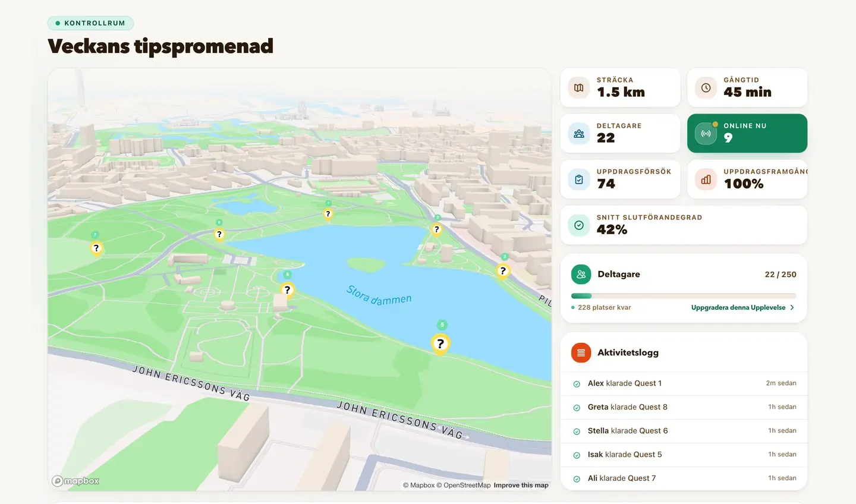This screenshot has width=856, height=504.
Task: Open the © OpenStreetMap attribution link
Action: click(x=464, y=486)
